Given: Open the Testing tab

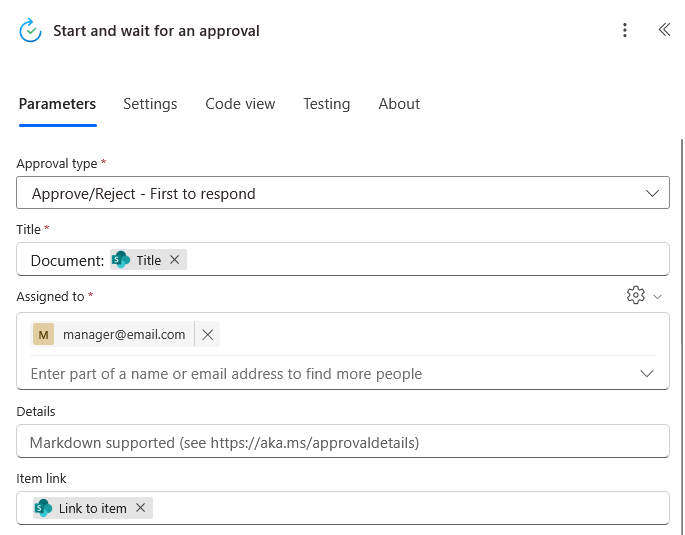Looking at the screenshot, I should click(327, 104).
